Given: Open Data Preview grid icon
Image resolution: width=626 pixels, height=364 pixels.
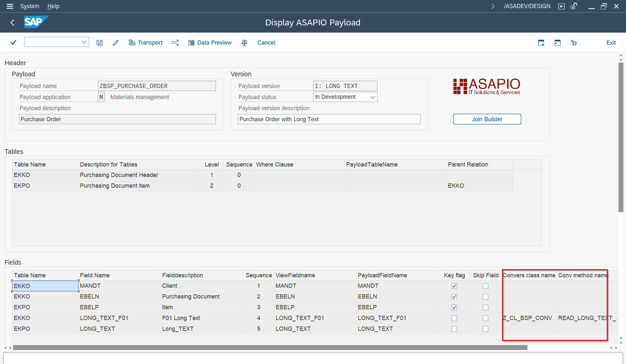Looking at the screenshot, I should pos(191,43).
